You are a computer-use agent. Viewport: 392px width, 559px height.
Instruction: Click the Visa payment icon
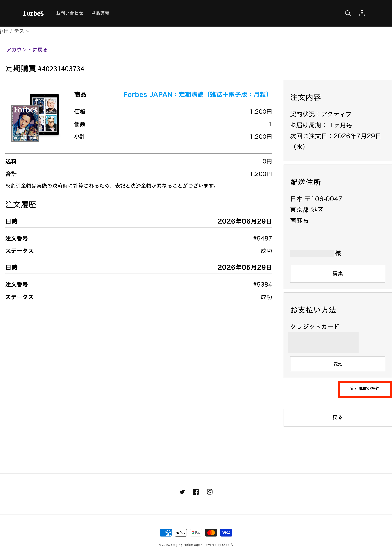pos(226,533)
